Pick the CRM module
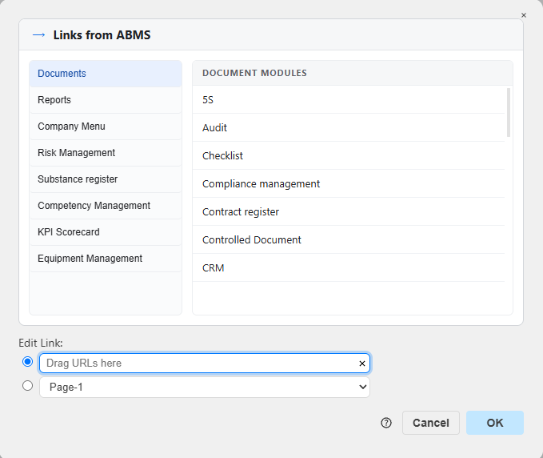 [x=349, y=268]
